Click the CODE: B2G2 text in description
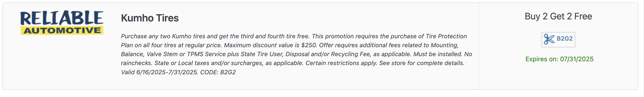 pyautogui.click(x=218, y=72)
